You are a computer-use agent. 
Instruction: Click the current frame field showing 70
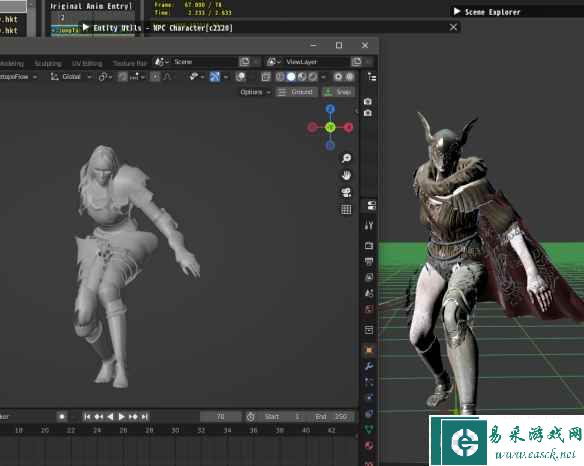pos(220,416)
